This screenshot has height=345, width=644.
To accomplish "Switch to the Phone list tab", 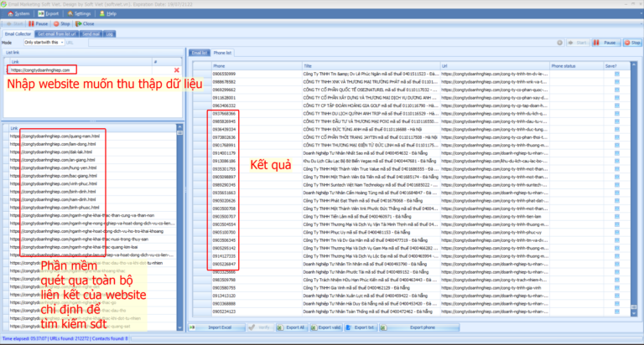I will [222, 53].
